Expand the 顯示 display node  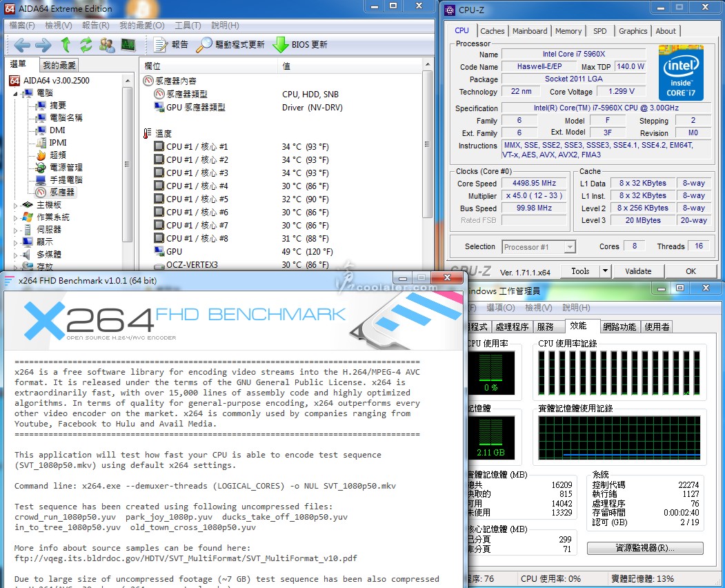(15, 242)
